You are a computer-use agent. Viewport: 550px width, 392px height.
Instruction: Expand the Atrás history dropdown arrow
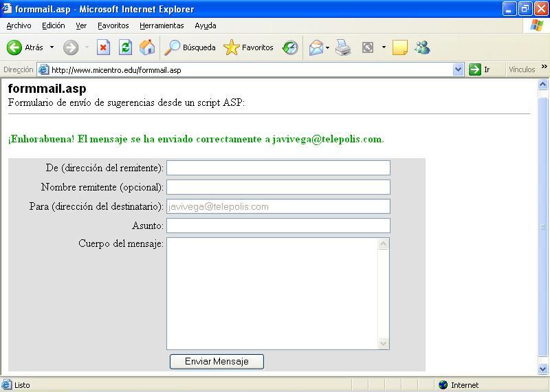52,47
